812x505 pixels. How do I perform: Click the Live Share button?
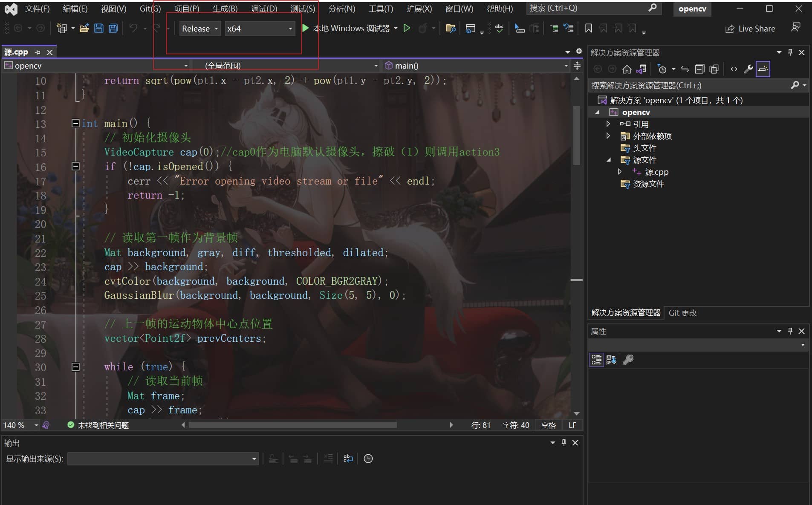click(751, 29)
